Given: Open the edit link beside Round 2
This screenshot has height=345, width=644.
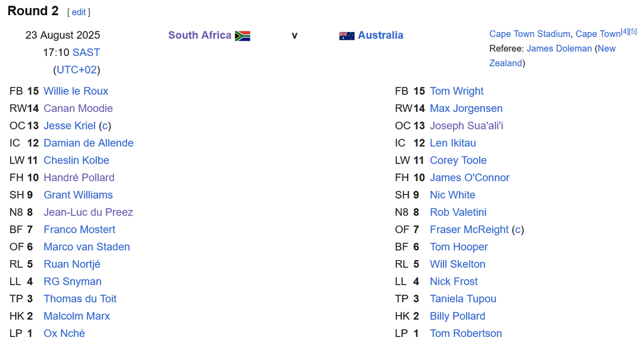Looking at the screenshot, I should [79, 13].
